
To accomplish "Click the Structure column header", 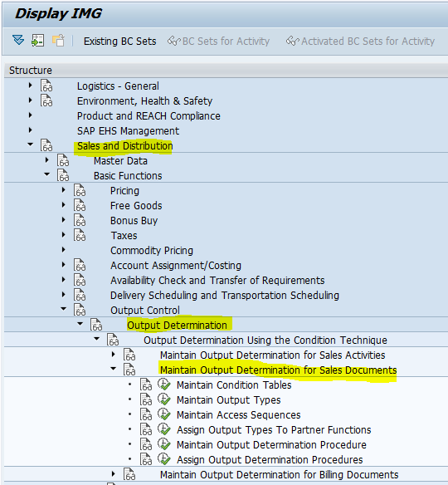I will tap(226, 71).
